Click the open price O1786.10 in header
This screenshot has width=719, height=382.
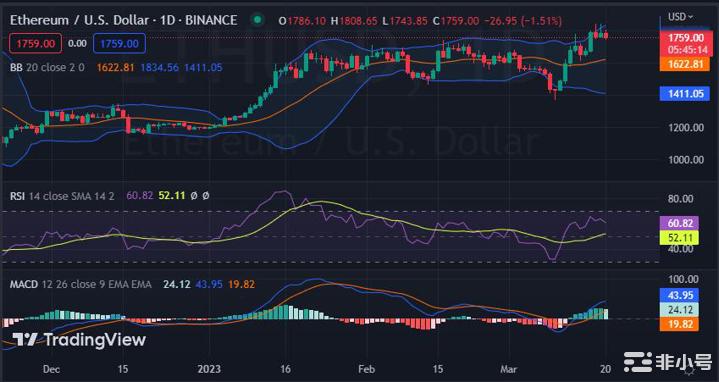(x=302, y=21)
